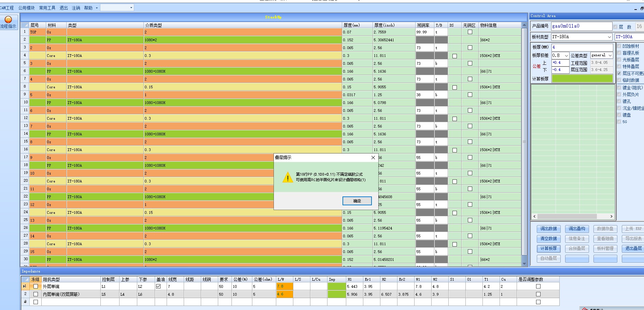Toggle 冻结 checkbox for 外层单端 row
Viewport: 644px width, 310px height.
point(36,286)
